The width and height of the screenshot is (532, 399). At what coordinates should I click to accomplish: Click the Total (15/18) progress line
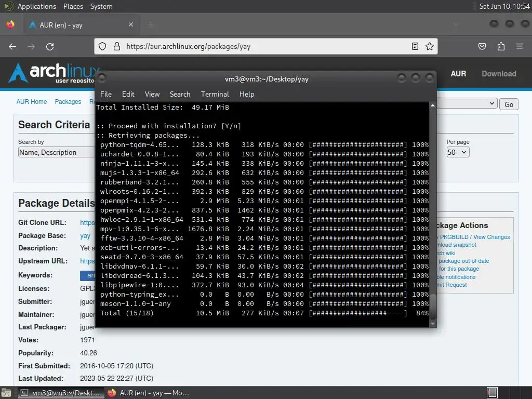pos(264,313)
